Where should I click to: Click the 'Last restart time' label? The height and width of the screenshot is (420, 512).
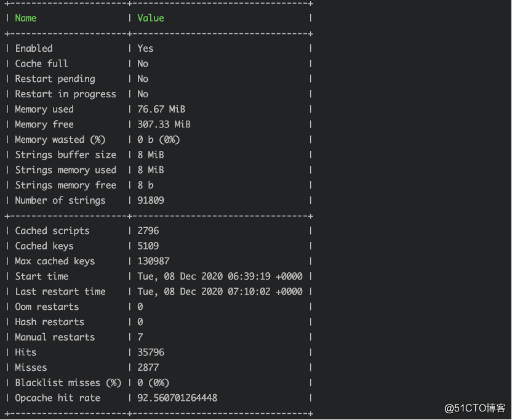click(x=60, y=291)
